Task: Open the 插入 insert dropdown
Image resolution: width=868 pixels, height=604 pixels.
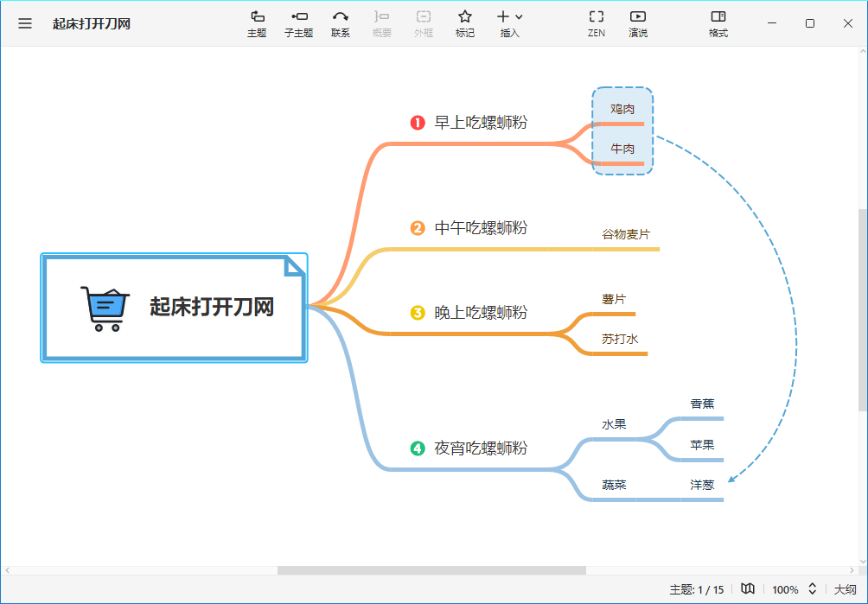Action: (x=510, y=23)
